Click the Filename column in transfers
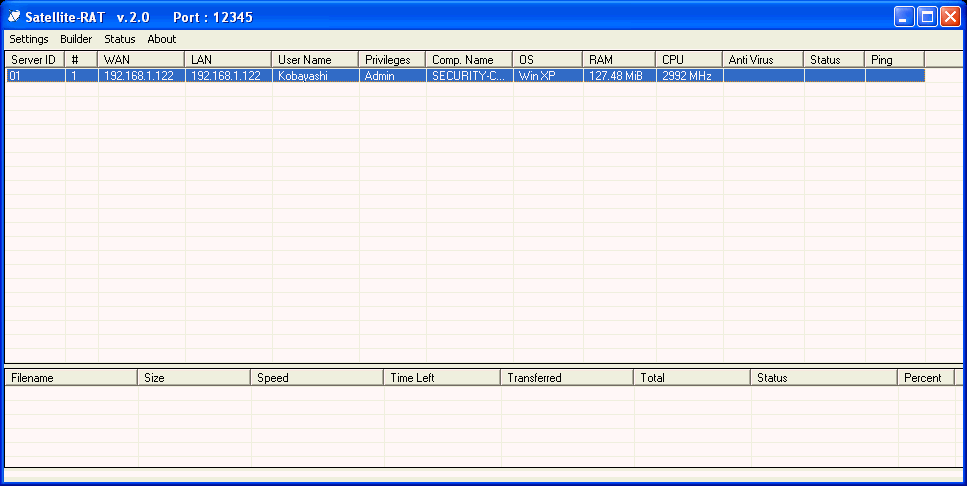The width and height of the screenshot is (967, 486). 70,378
